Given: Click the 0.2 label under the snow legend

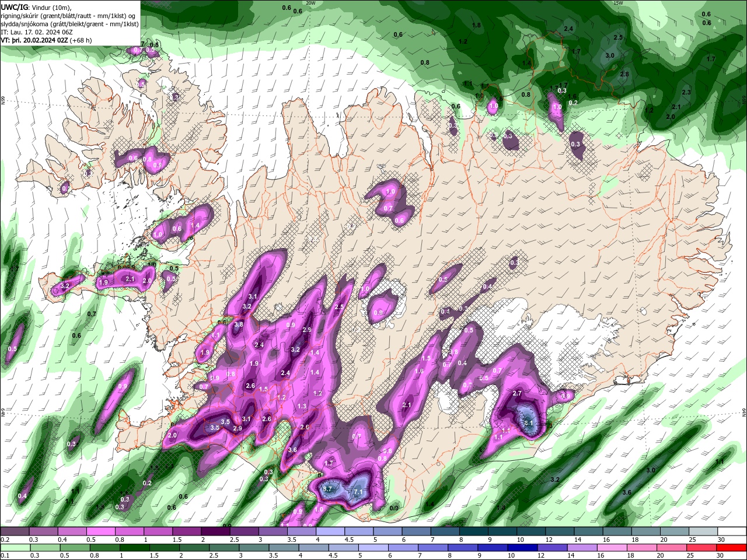Looking at the screenshot, I should [x=5, y=540].
